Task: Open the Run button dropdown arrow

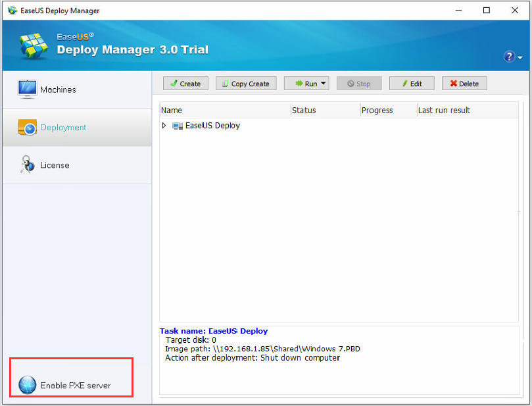Action: point(324,83)
